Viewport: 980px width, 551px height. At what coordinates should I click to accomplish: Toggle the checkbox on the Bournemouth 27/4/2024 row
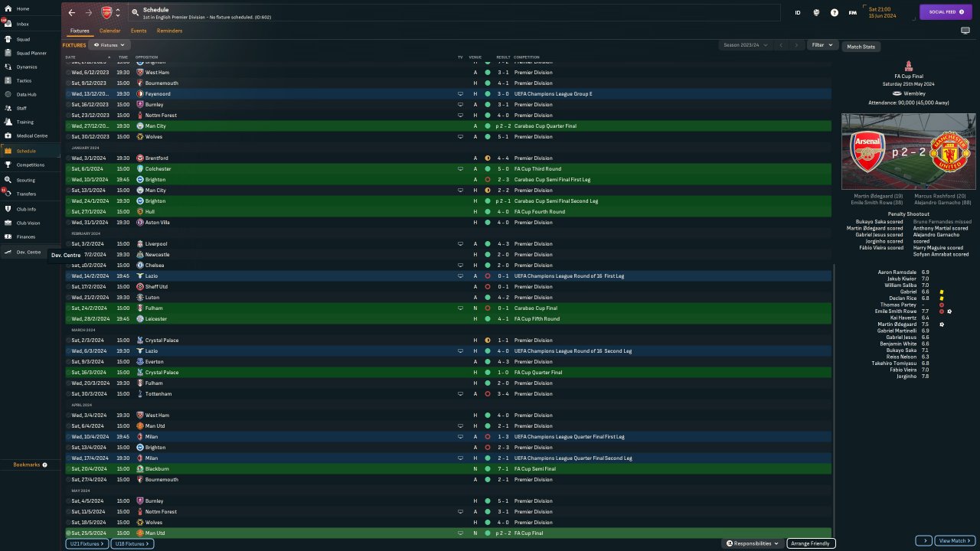(68, 480)
